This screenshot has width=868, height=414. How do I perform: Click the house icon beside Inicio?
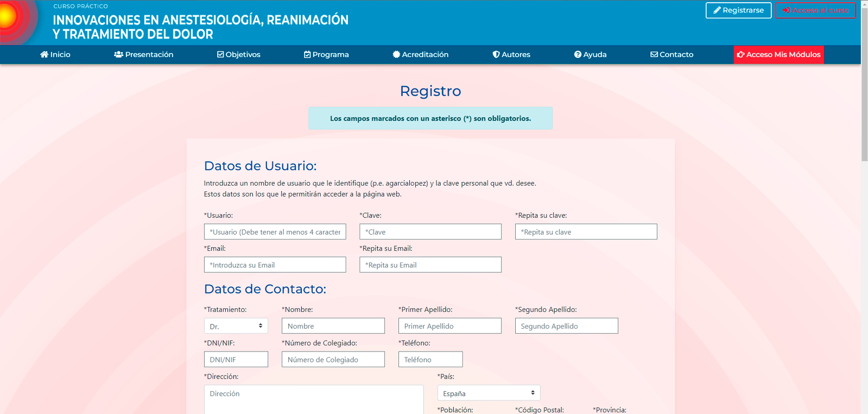tap(44, 54)
